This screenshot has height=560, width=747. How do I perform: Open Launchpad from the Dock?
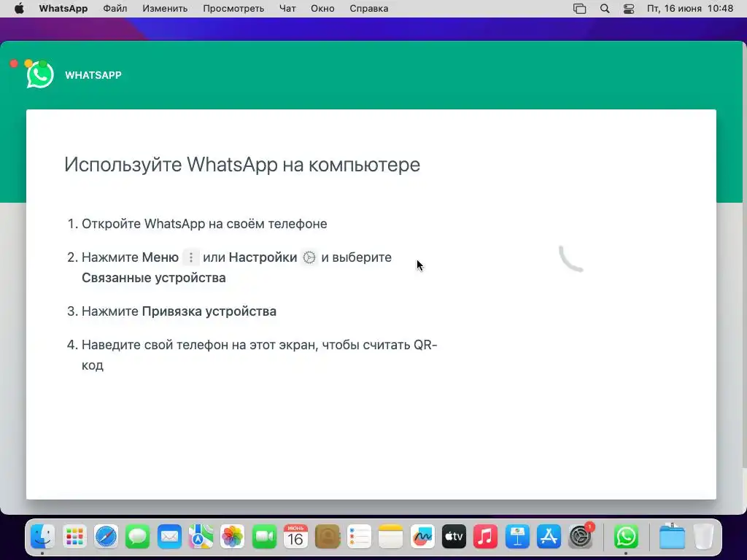74,537
